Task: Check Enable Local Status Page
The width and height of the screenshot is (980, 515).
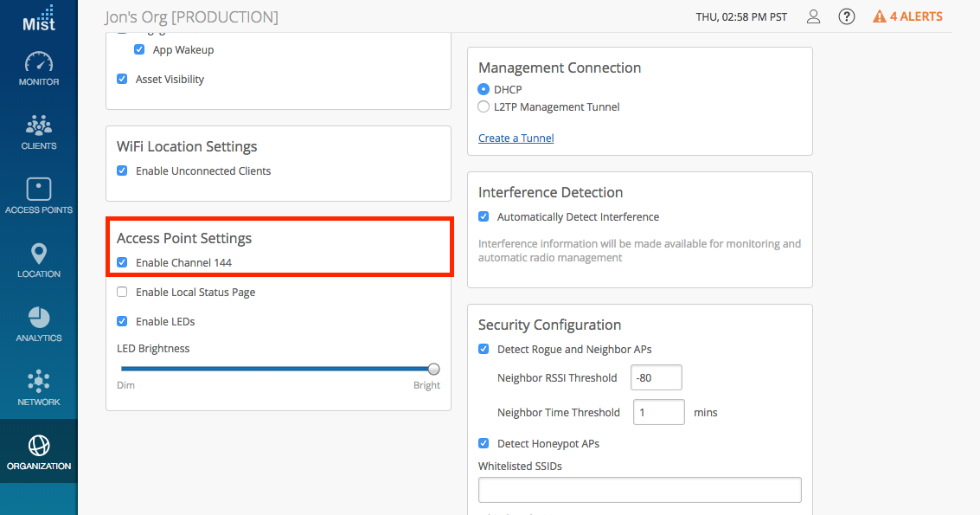Action: 122,292
